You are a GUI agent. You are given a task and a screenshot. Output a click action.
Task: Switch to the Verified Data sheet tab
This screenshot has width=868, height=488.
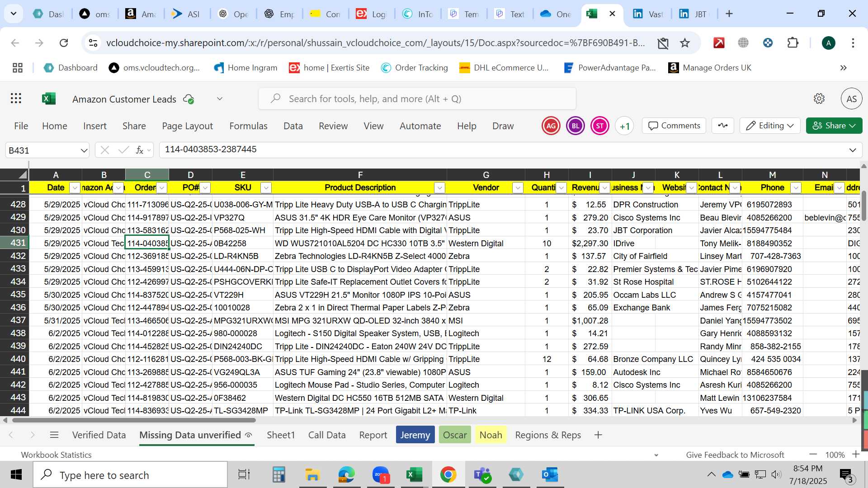coord(99,435)
